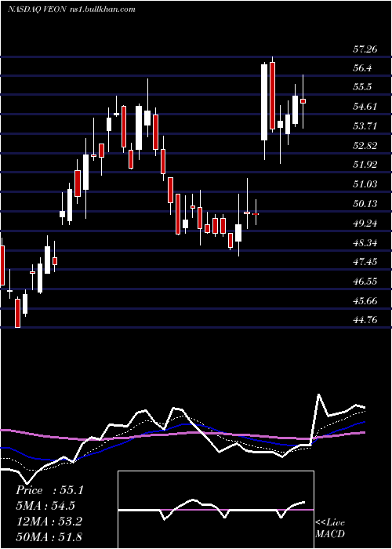Click the tallest white candle near 56.4
The width and height of the screenshot is (392, 549).
264,103
